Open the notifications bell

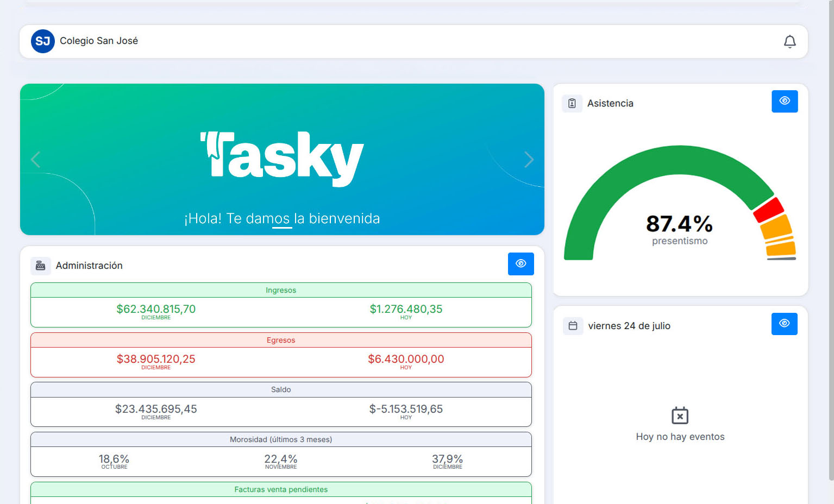pos(789,41)
